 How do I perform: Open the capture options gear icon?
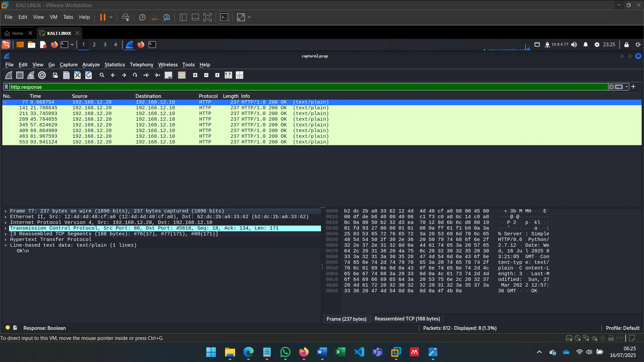[42, 75]
